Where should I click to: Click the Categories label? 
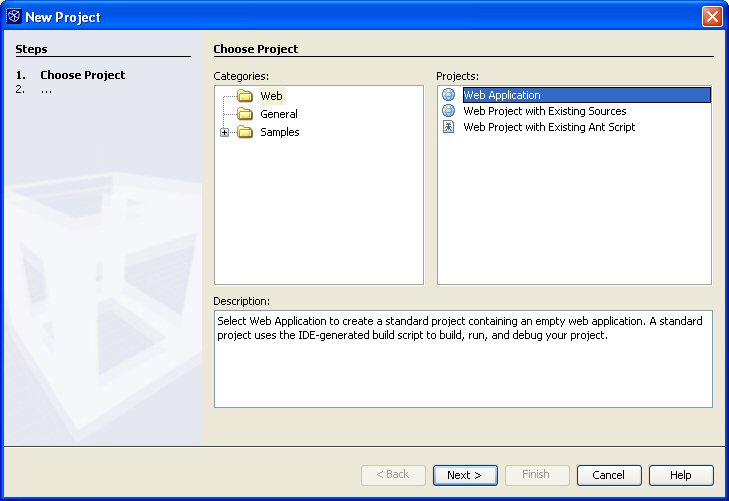tap(241, 76)
